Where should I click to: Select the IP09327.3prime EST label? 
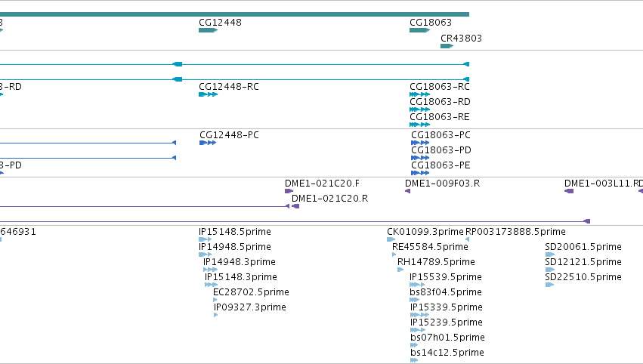click(x=250, y=308)
